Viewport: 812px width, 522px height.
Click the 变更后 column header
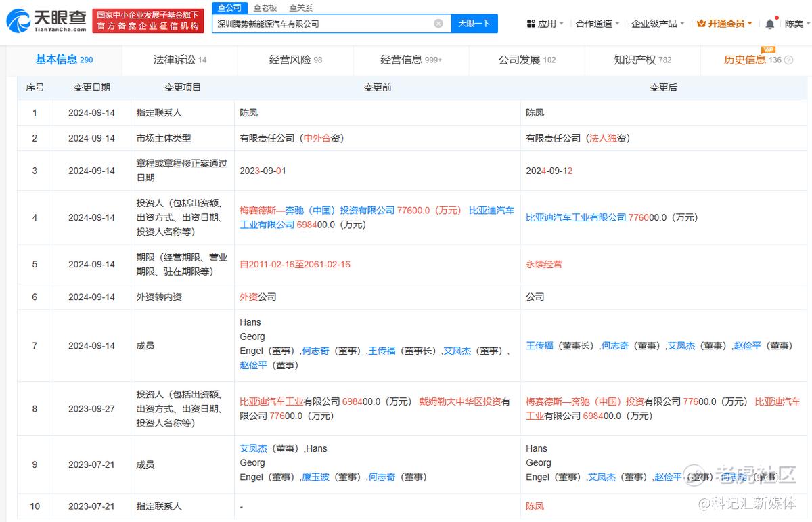click(x=664, y=87)
